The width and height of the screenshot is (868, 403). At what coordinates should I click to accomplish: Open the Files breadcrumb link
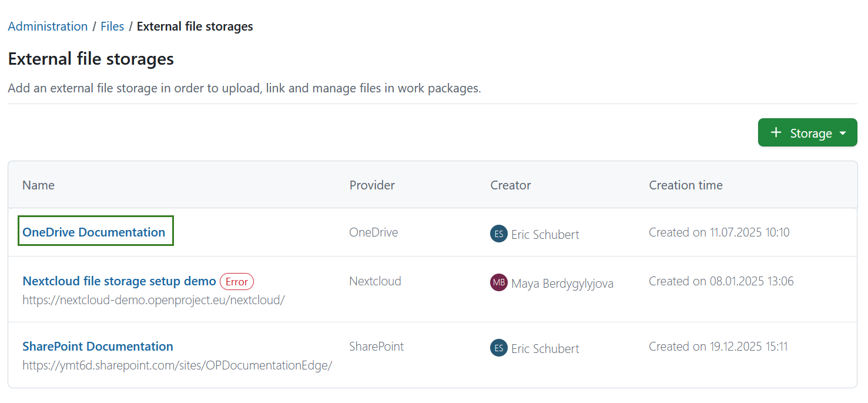(112, 26)
